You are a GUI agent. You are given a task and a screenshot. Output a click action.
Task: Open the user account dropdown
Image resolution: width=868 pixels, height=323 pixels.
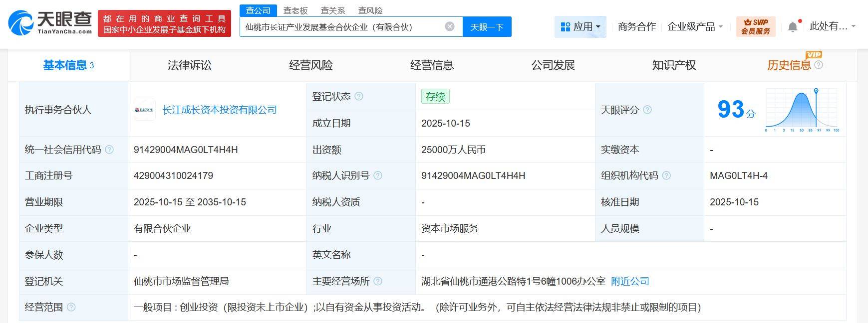[x=832, y=26]
